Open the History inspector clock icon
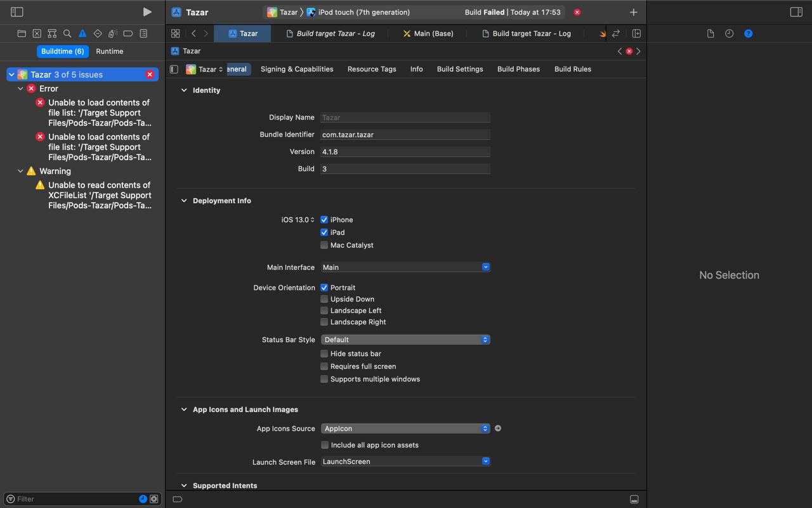The image size is (812, 508). (730, 34)
